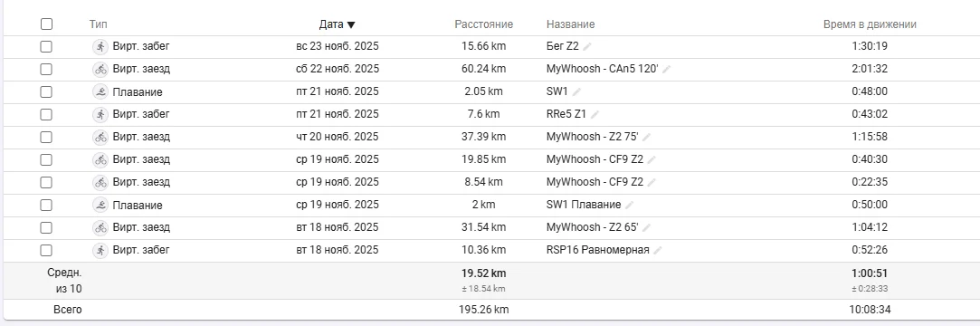Click the run icon in the RRe5 Z1 row
The image size is (980, 326).
point(100,114)
